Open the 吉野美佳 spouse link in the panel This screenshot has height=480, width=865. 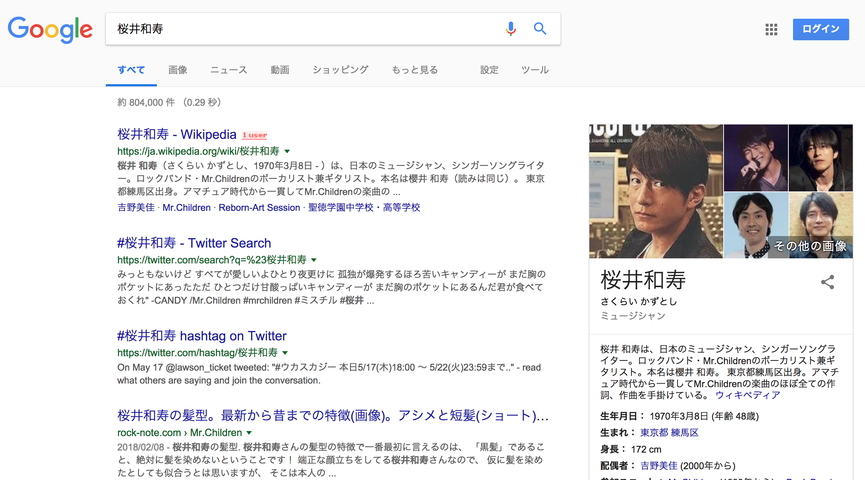[x=659, y=466]
